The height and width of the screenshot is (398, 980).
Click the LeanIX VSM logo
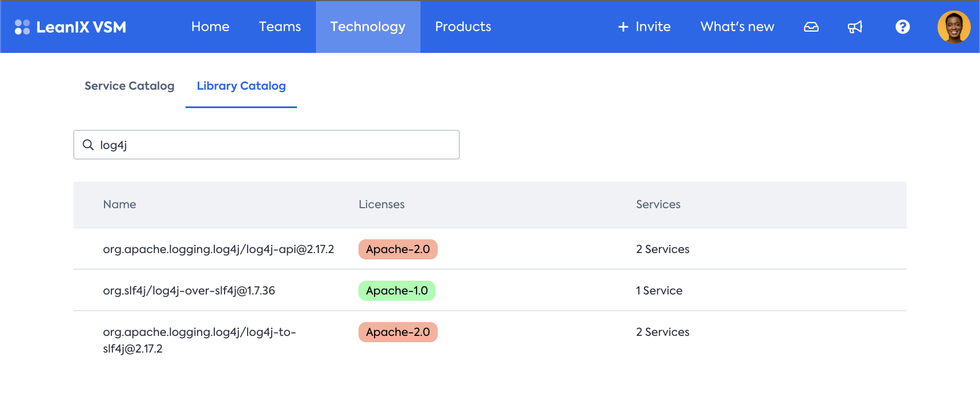point(70,27)
